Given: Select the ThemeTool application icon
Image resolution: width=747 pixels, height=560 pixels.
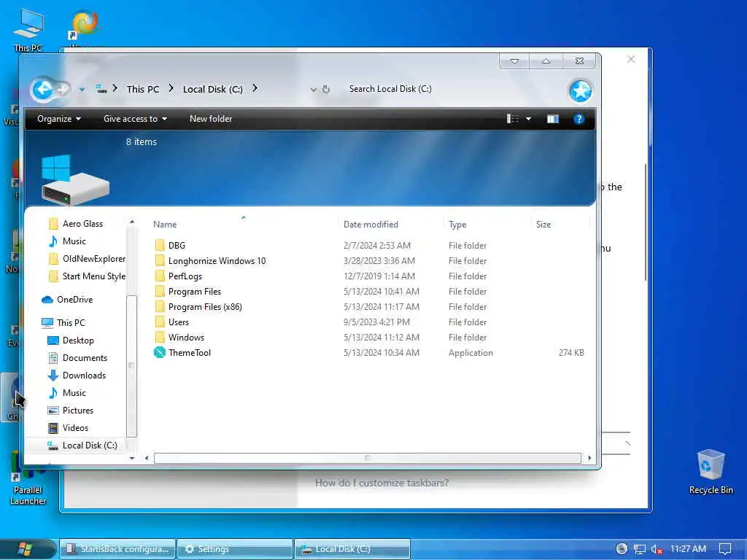Looking at the screenshot, I should [x=160, y=353].
